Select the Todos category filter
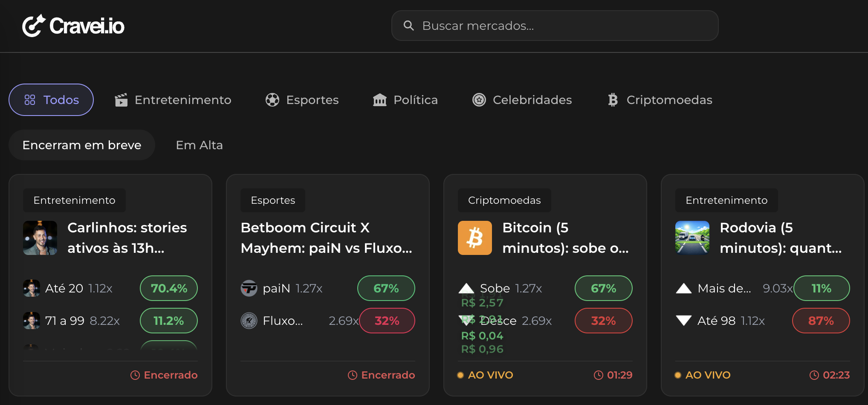Viewport: 868px width, 405px height. 51,99
